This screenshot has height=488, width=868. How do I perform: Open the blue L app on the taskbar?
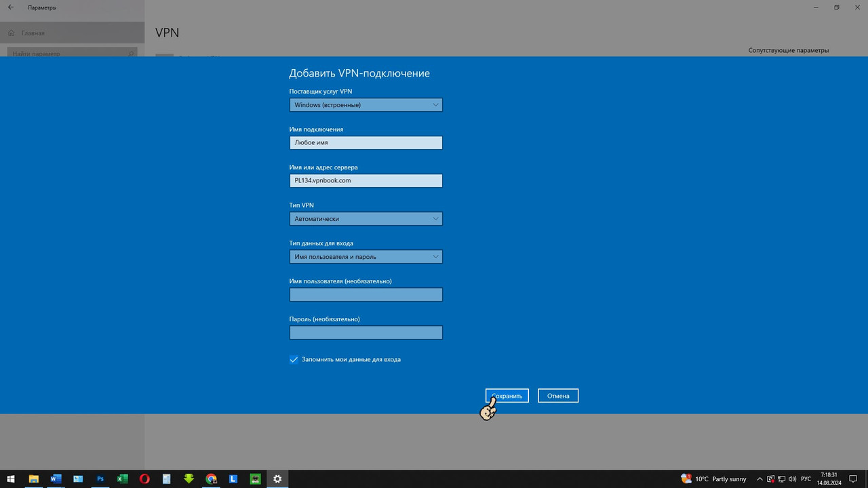click(233, 479)
